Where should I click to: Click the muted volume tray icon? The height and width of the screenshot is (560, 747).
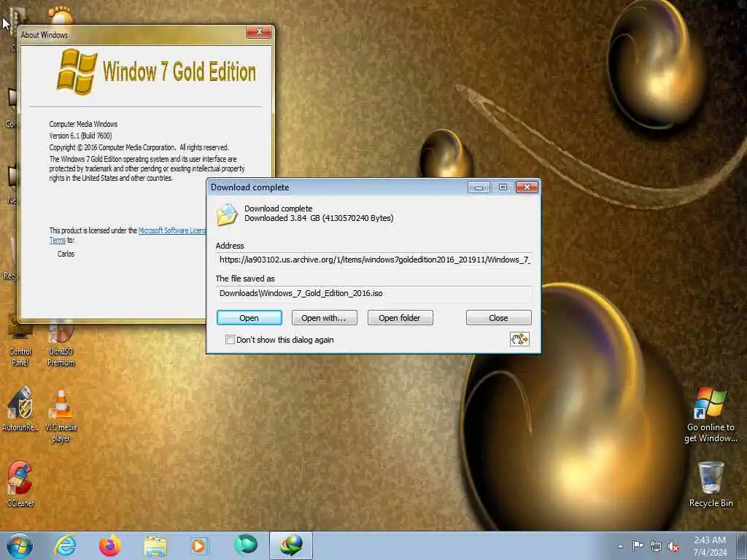673,547
